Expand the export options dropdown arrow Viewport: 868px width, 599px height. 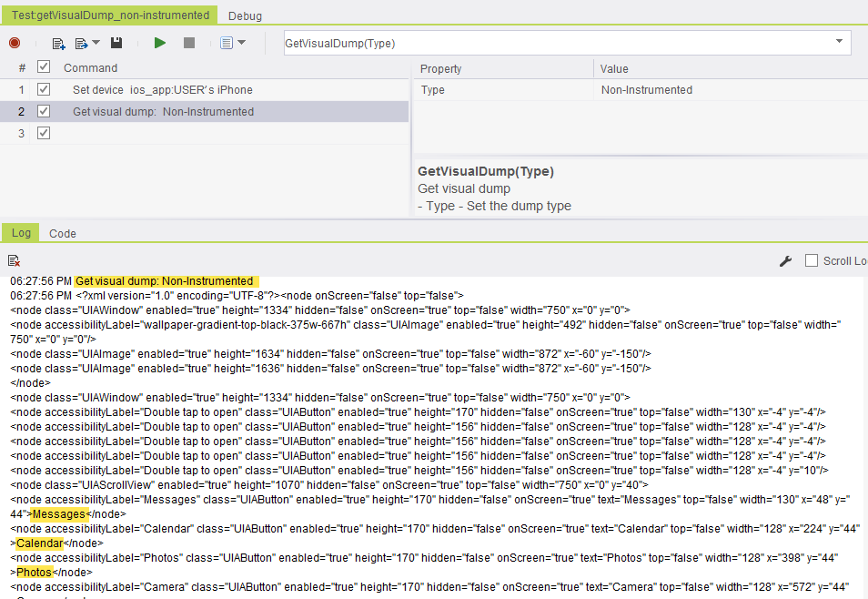click(x=96, y=43)
